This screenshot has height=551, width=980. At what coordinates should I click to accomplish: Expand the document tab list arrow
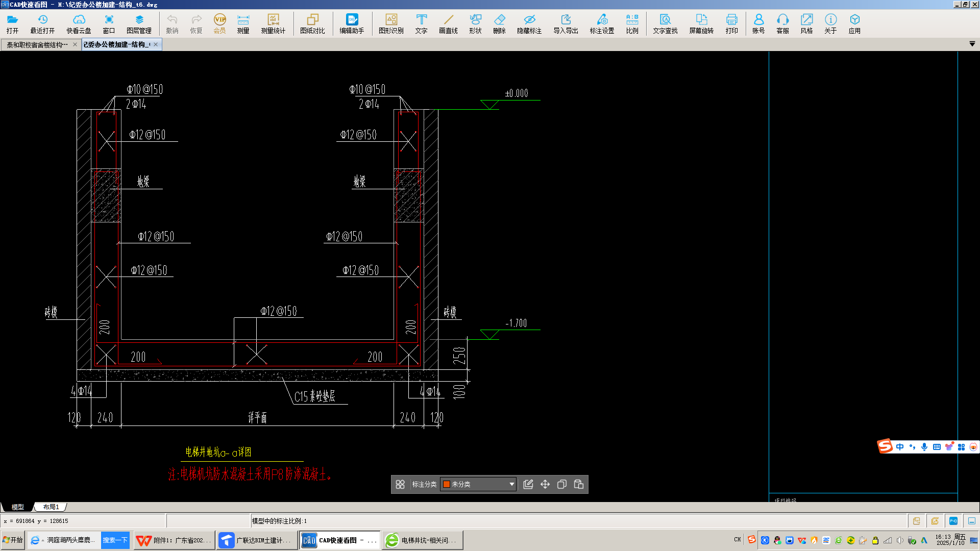tap(972, 44)
